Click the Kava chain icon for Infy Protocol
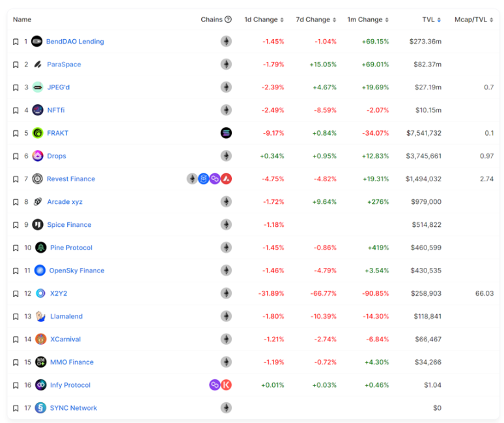The image size is (504, 423). (227, 385)
